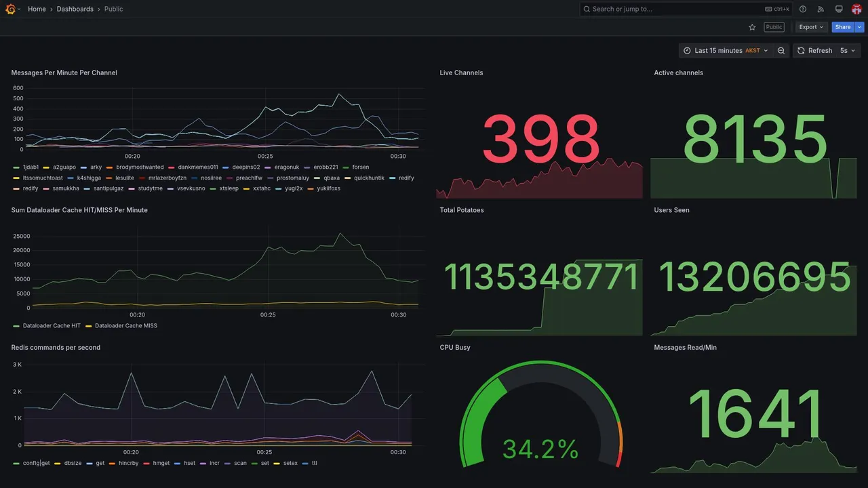Expand the 5s refresh interval dropdown

[848, 51]
